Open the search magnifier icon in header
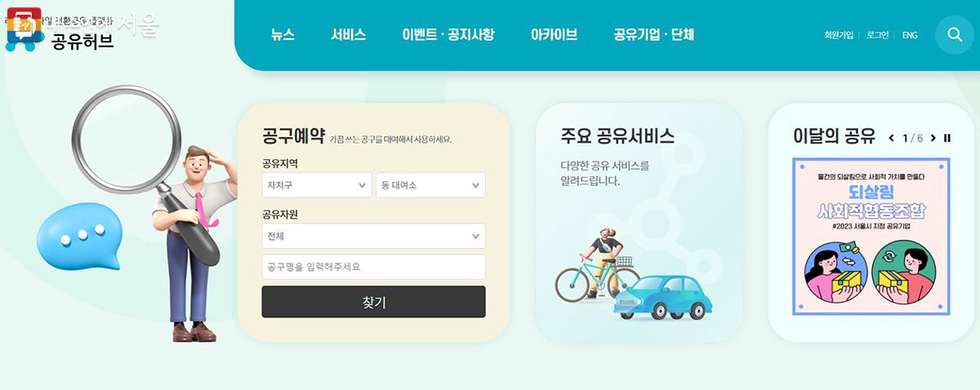This screenshot has width=980, height=390. click(955, 34)
